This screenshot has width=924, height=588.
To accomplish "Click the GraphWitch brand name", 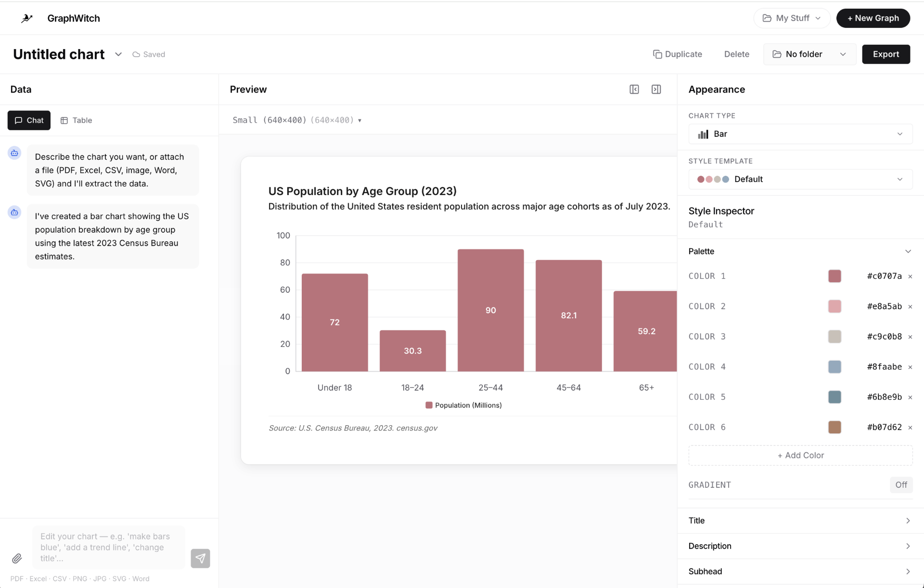I will click(74, 18).
